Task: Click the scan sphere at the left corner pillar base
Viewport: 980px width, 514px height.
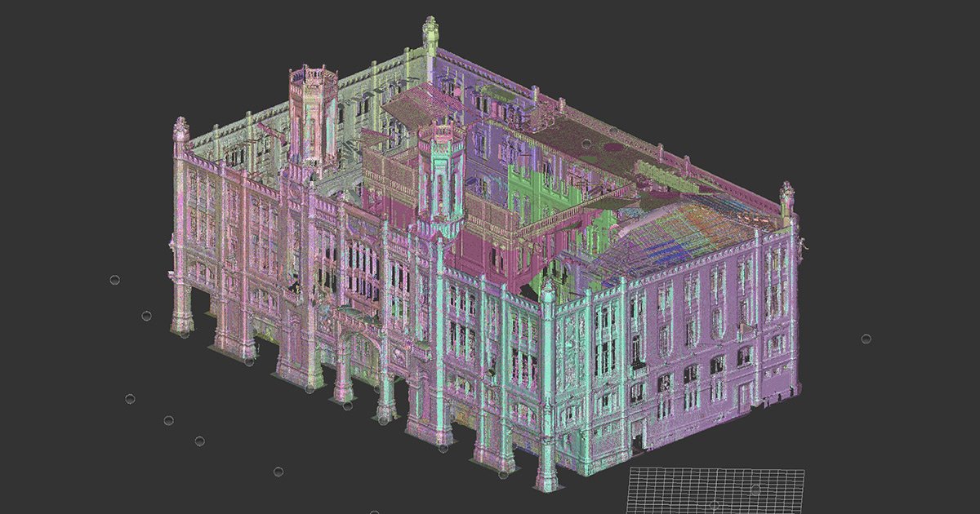Action: click(185, 333)
